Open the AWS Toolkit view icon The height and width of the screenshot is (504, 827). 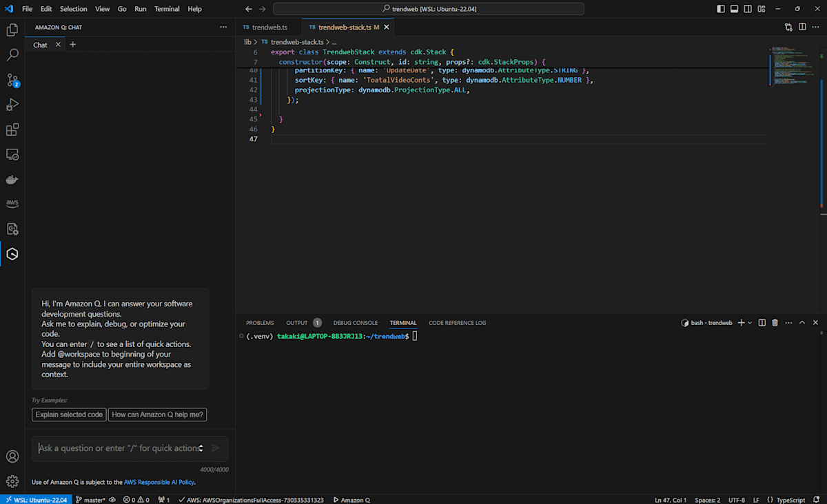click(x=12, y=204)
